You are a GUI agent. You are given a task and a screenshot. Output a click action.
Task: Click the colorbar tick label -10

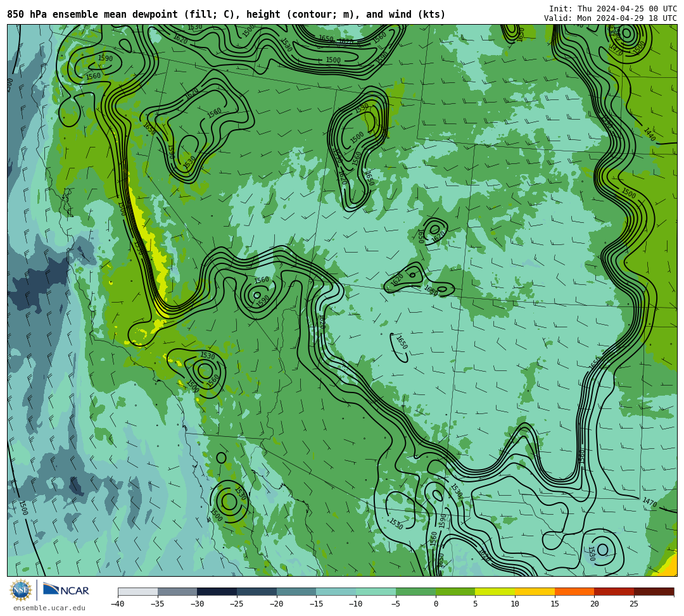(355, 604)
